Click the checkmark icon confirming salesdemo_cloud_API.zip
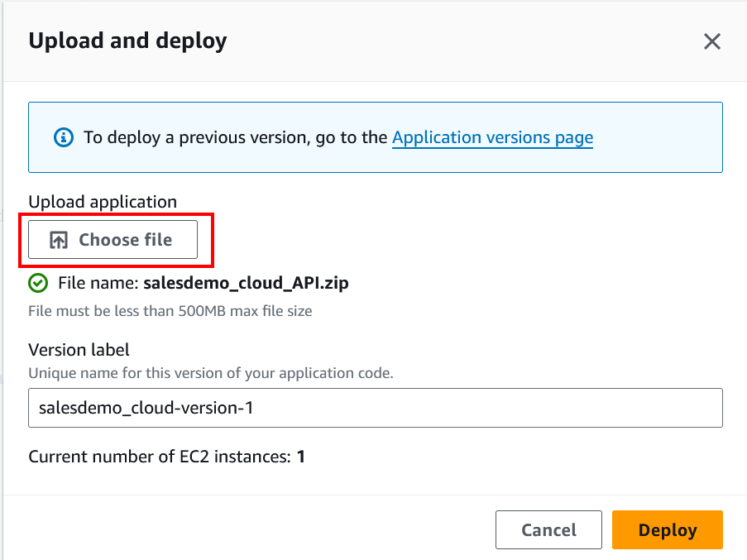Image resolution: width=747 pixels, height=560 pixels. point(38,283)
